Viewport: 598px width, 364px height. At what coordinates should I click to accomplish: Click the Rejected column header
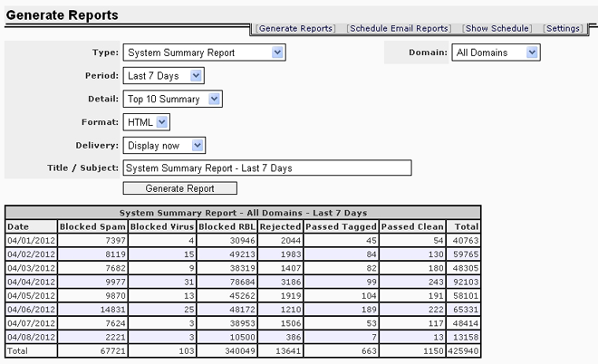(280, 226)
